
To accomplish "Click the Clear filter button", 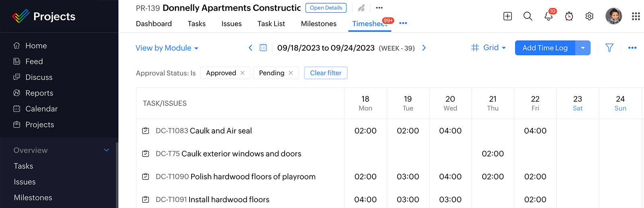I will (x=326, y=73).
